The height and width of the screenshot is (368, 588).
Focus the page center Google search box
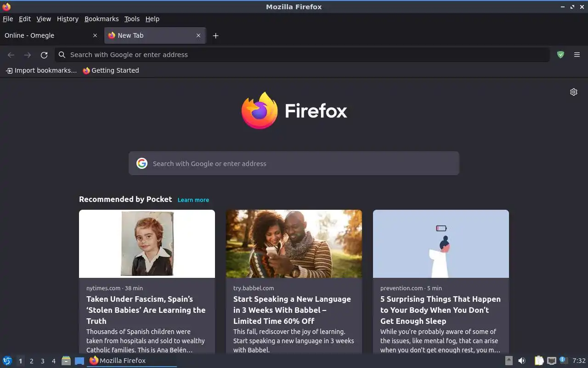coord(294,163)
